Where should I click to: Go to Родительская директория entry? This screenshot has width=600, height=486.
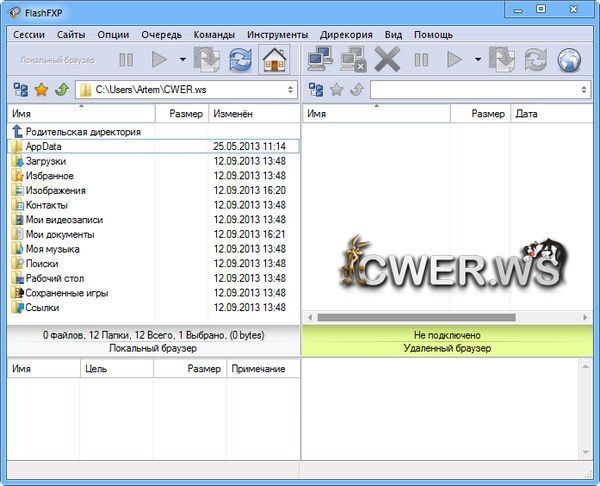pyautogui.click(x=83, y=131)
